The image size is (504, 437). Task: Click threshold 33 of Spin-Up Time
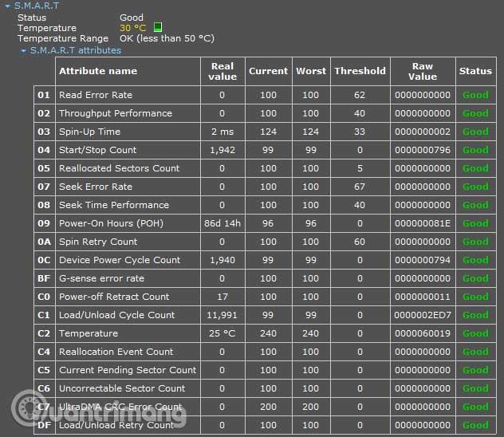360,132
